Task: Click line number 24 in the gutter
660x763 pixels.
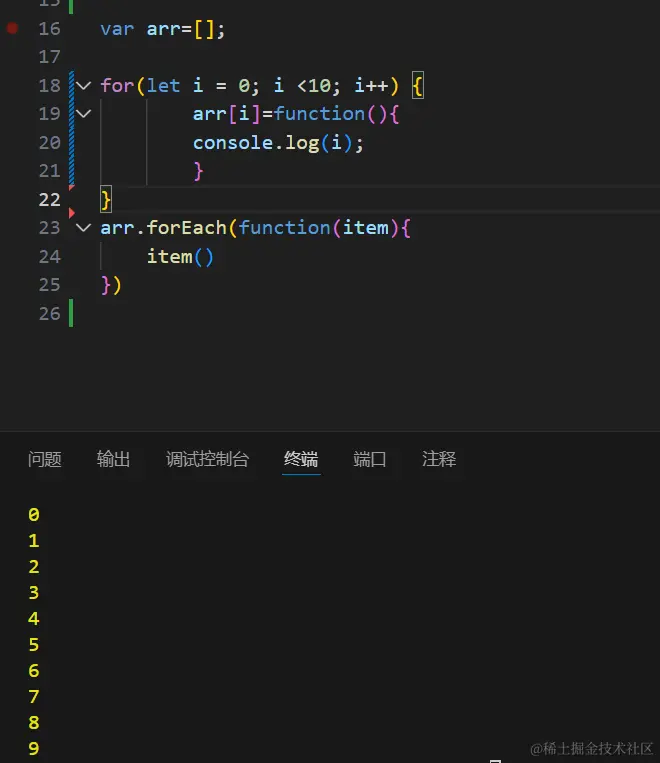Action: (50, 256)
